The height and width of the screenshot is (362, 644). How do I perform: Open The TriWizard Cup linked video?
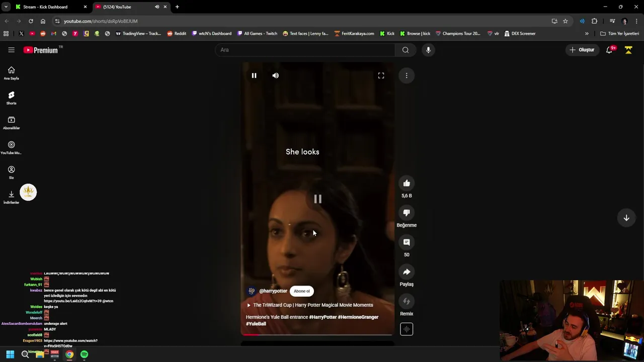pyautogui.click(x=310, y=305)
